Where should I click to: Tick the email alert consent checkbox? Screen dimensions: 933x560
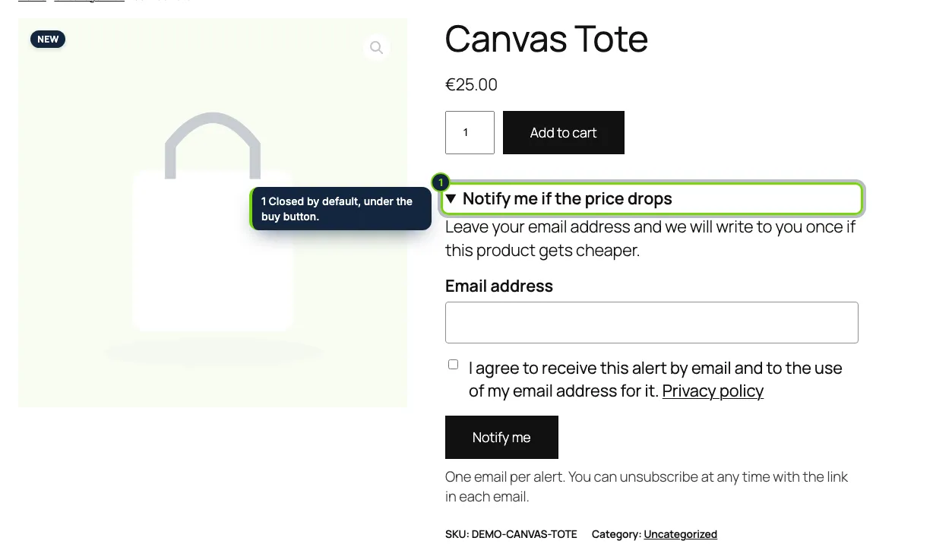pyautogui.click(x=454, y=365)
